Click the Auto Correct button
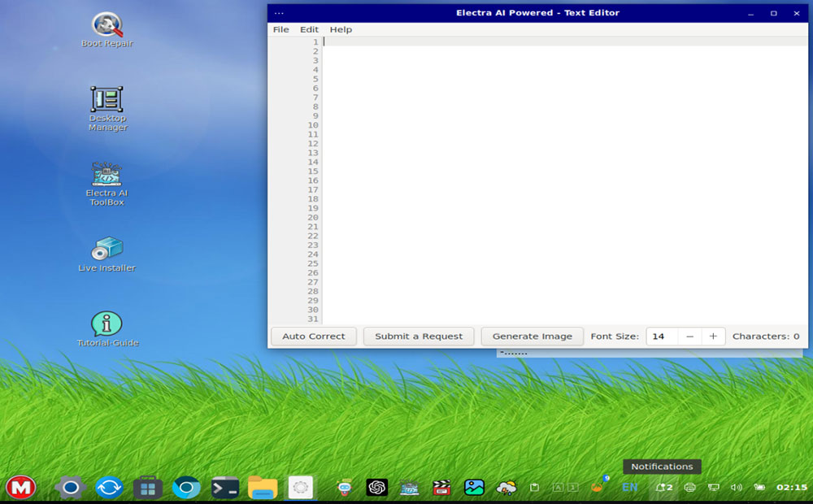Image resolution: width=813 pixels, height=504 pixels. (x=313, y=336)
